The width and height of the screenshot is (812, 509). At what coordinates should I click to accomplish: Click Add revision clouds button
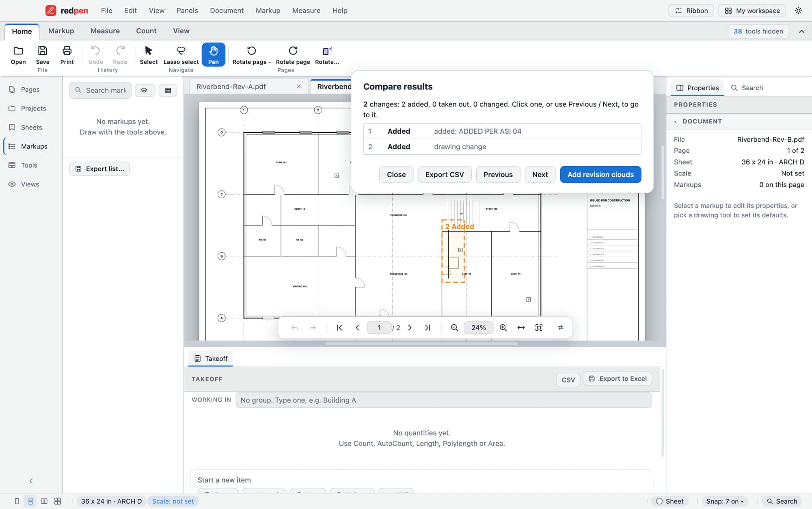pos(600,175)
